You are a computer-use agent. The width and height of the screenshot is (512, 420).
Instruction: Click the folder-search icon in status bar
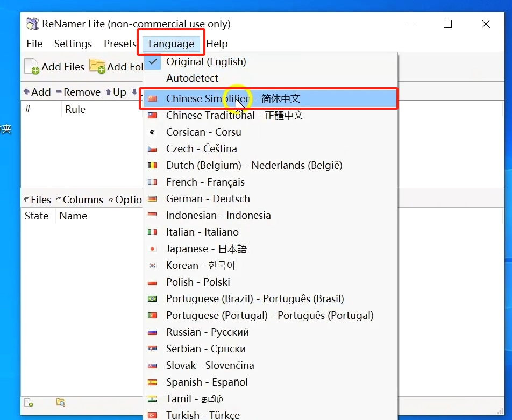[x=61, y=403]
